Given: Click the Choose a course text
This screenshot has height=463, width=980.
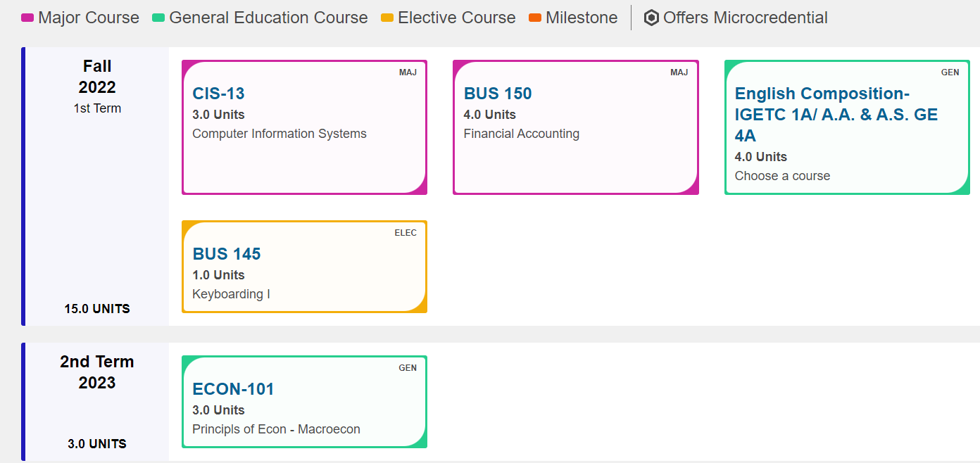Looking at the screenshot, I should 782,176.
